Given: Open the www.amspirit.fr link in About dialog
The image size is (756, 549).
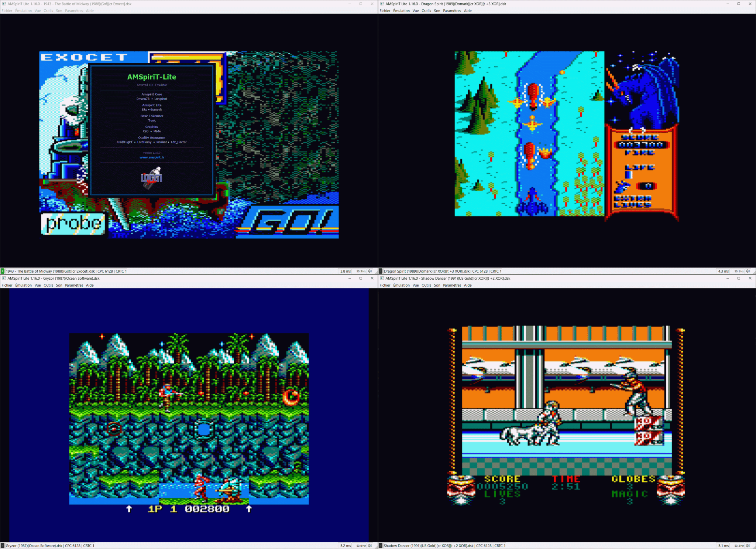Looking at the screenshot, I should [x=152, y=157].
